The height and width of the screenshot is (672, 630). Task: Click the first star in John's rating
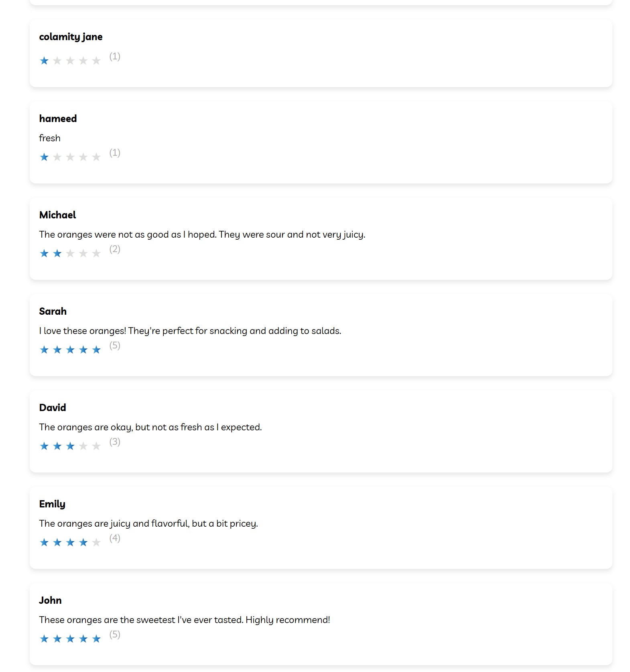point(44,639)
